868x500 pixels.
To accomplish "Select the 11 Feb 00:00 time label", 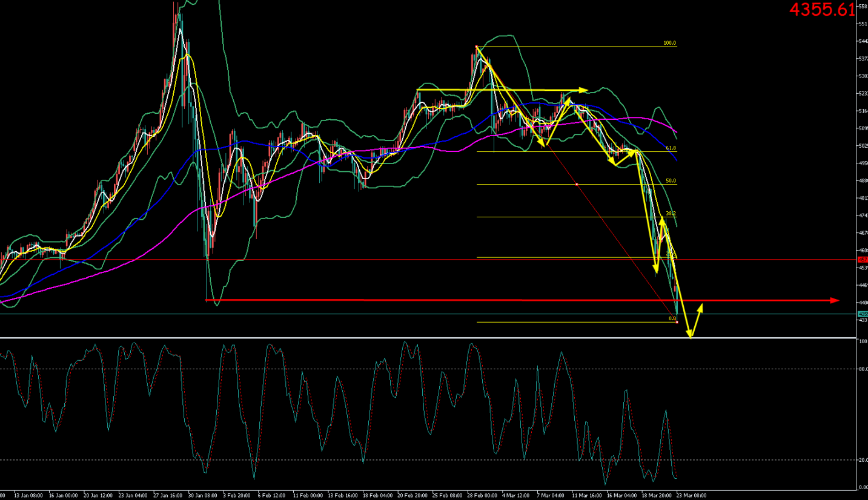I will tap(308, 496).
